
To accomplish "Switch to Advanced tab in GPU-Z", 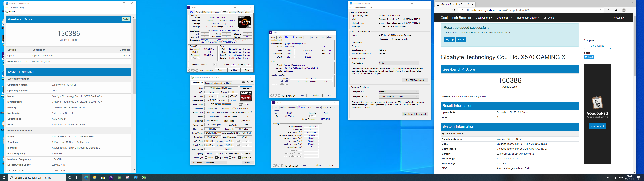I will (x=218, y=83).
